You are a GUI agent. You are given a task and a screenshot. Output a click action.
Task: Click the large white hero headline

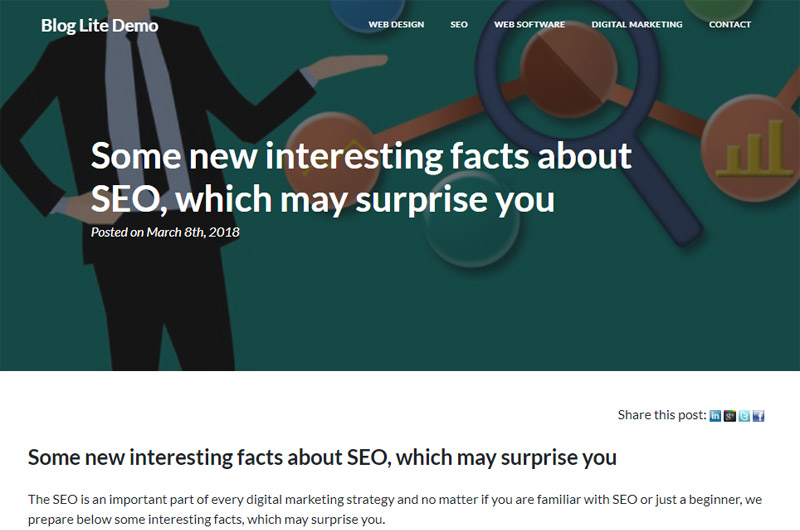click(x=360, y=177)
